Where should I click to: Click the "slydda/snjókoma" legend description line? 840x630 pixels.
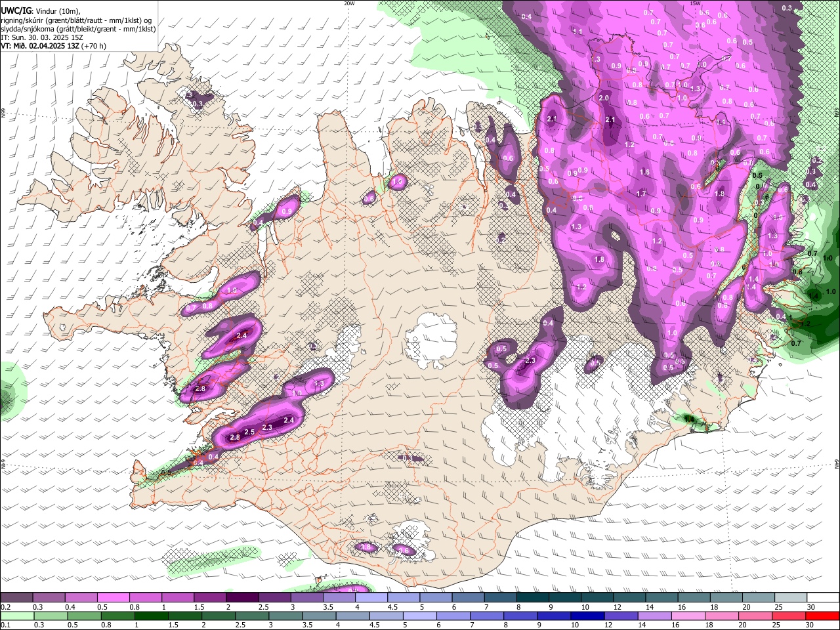[78, 29]
